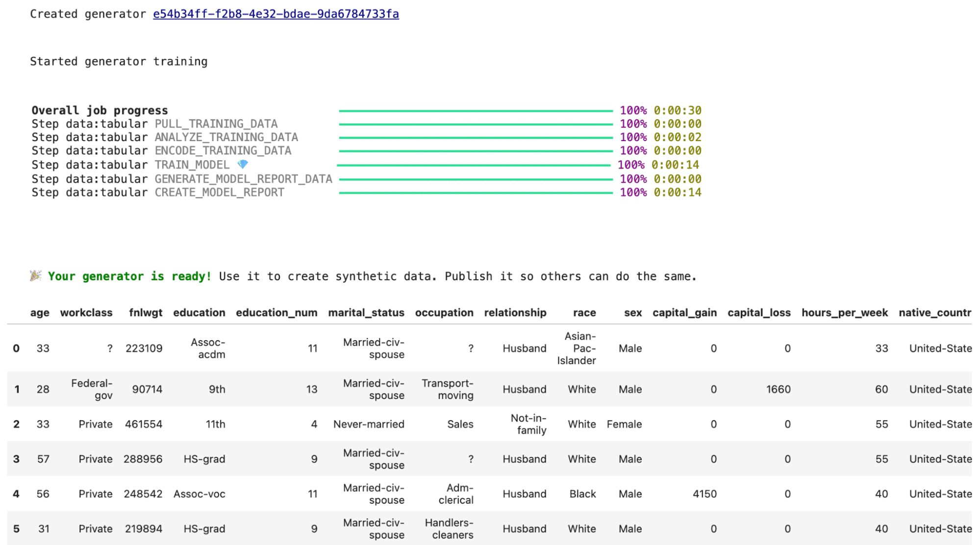Image resolution: width=980 pixels, height=545 pixels.
Task: Click the 'Sales' occupation cell
Action: pos(460,424)
